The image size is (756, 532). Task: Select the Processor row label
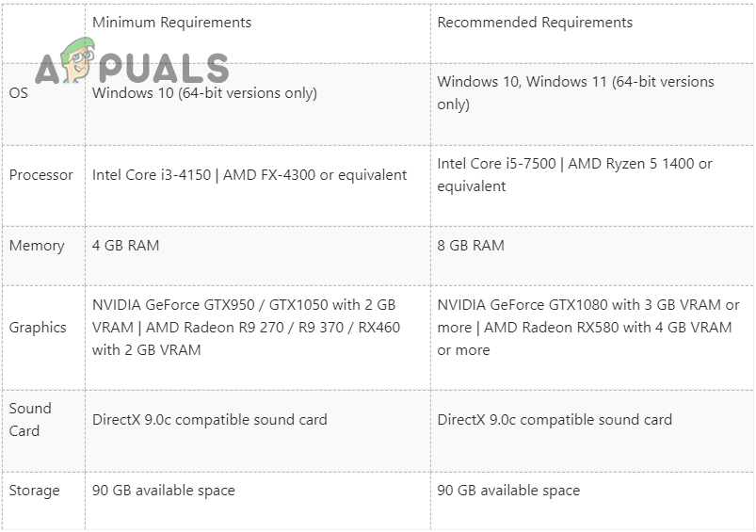pyautogui.click(x=41, y=175)
